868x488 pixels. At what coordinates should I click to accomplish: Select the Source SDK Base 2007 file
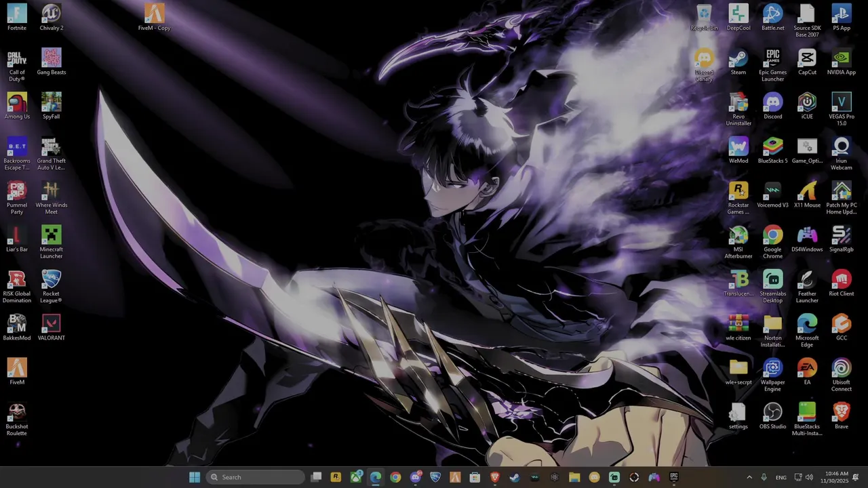807,21
